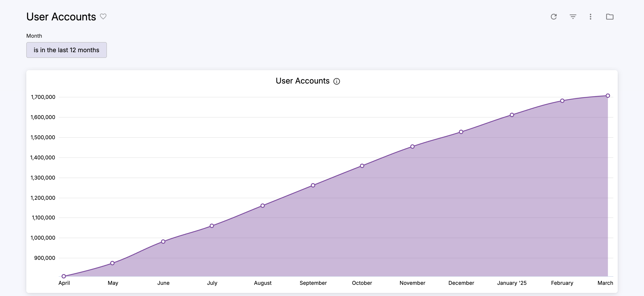Favorite the User Accounts dashboard with the heart
Image resolution: width=644 pixels, height=296 pixels.
[103, 16]
